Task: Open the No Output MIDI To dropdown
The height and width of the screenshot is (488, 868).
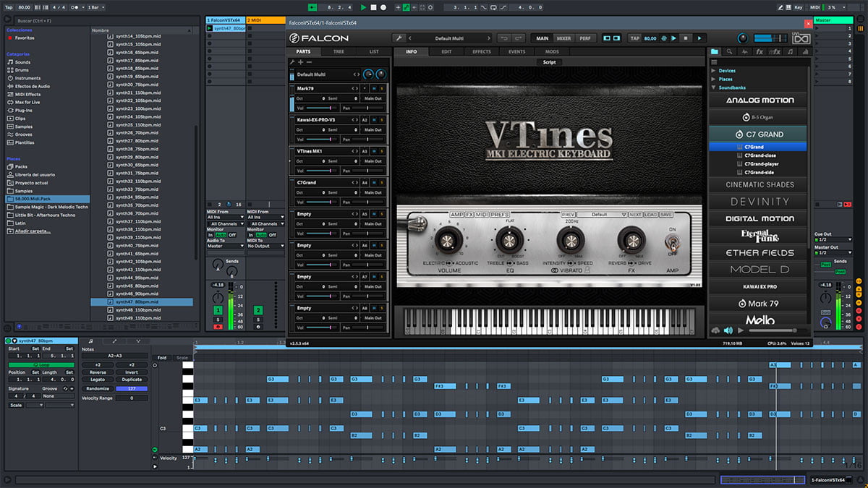Action: click(x=265, y=246)
